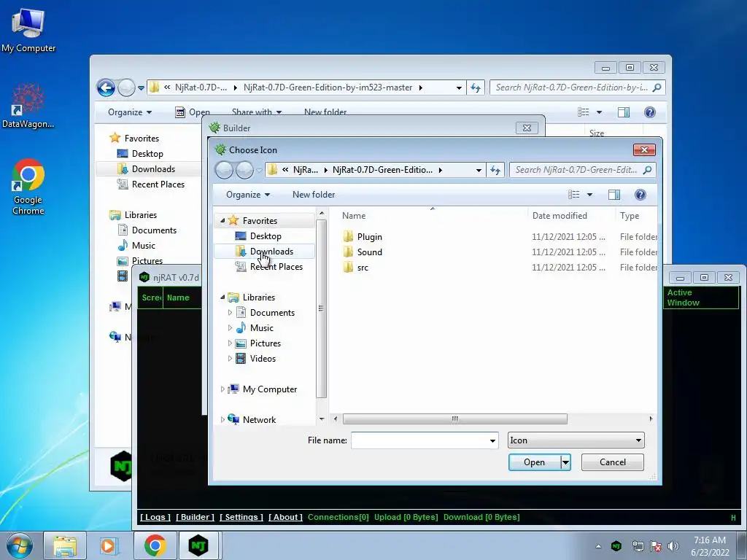
Task: Show hidden system tray icons
Action: (x=598, y=546)
